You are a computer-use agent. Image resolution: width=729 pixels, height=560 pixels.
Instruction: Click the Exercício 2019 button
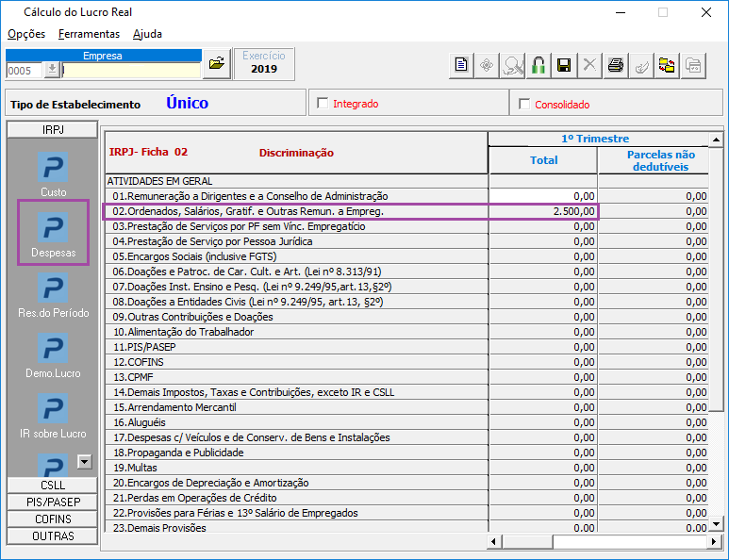[264, 64]
